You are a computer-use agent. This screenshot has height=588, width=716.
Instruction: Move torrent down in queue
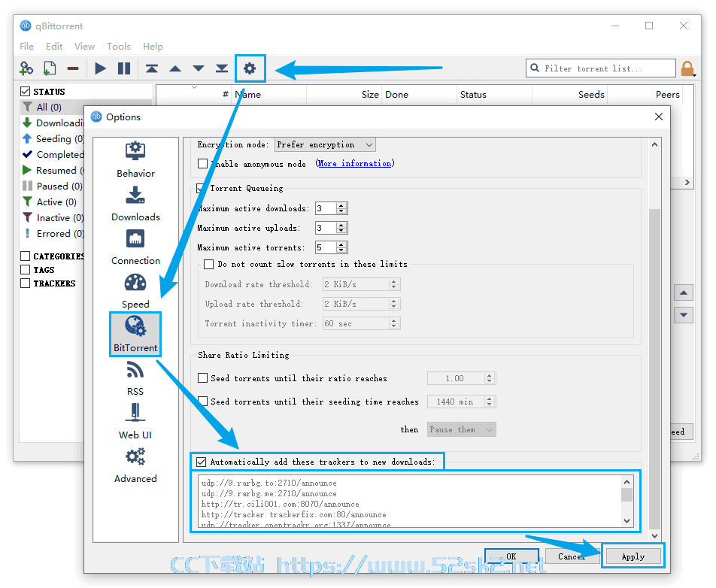(x=199, y=68)
